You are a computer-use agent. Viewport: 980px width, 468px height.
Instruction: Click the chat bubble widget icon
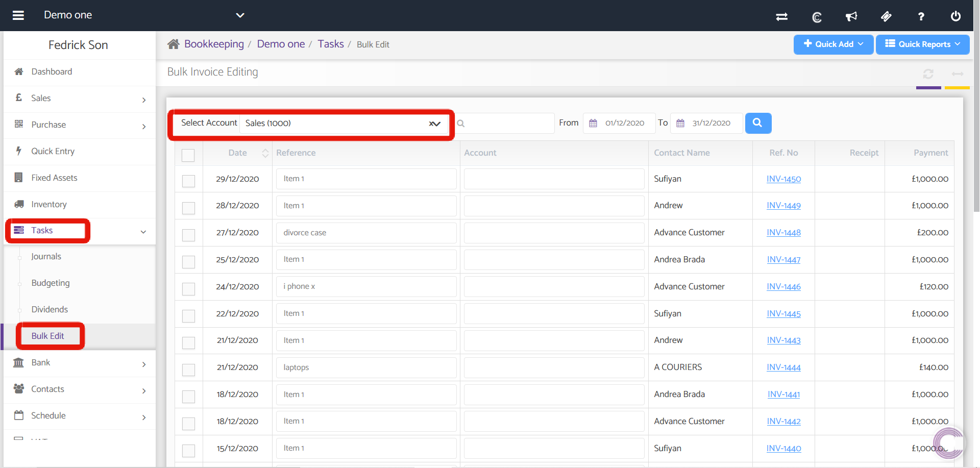click(x=948, y=442)
